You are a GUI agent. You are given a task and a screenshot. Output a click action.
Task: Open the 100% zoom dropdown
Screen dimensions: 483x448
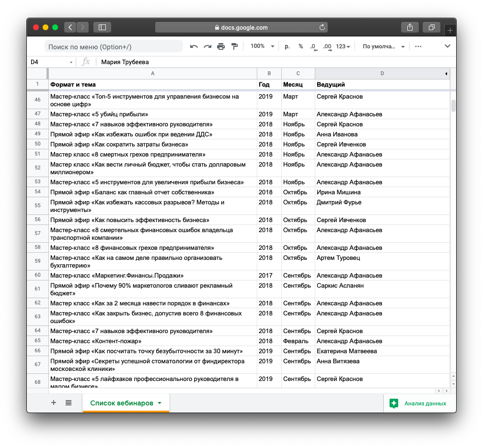(262, 46)
